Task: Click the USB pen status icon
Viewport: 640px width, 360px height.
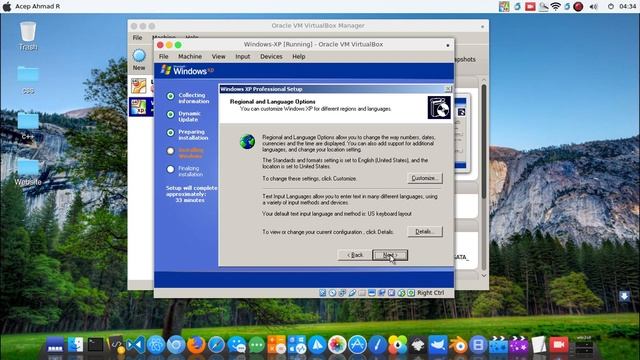Action: [352, 293]
